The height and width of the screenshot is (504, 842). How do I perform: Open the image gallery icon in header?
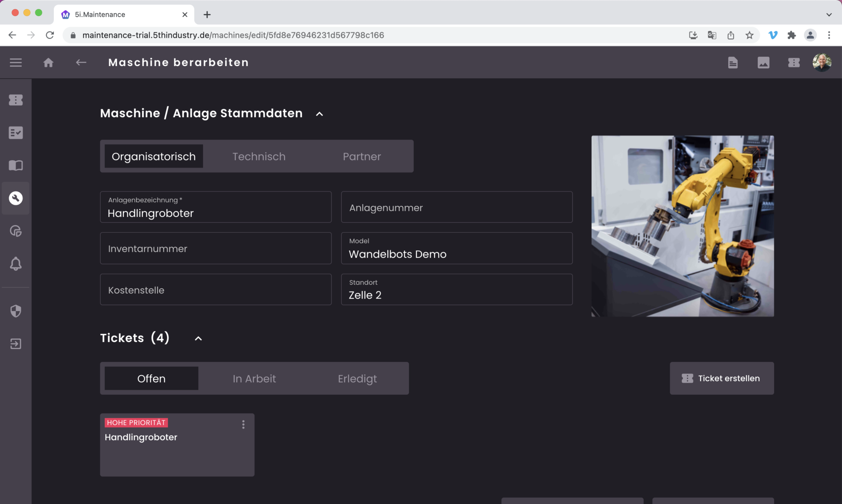[x=763, y=62]
